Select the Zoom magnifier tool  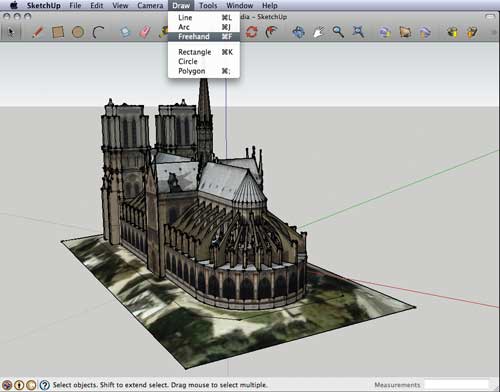pos(338,32)
